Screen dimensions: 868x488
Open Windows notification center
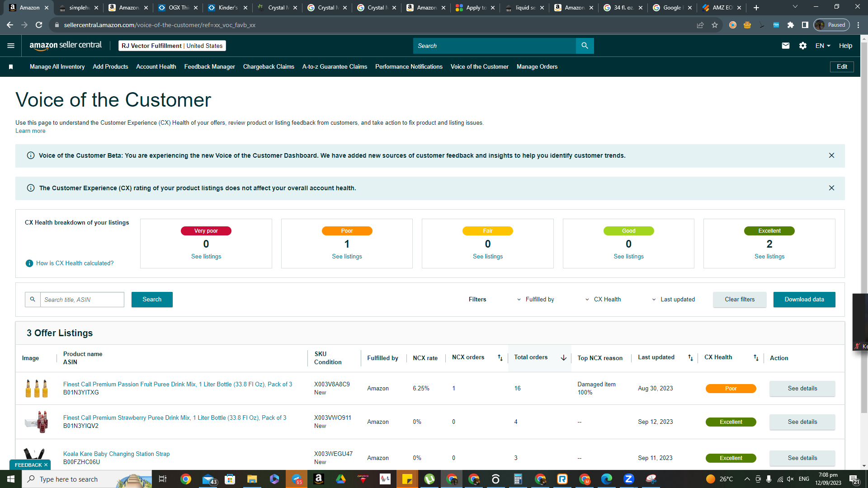coord(854,479)
